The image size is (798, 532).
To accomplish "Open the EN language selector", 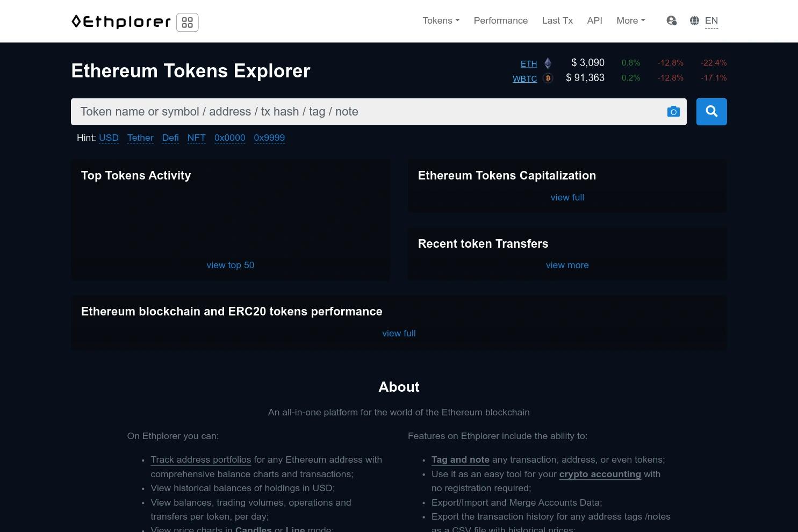I will click(711, 21).
